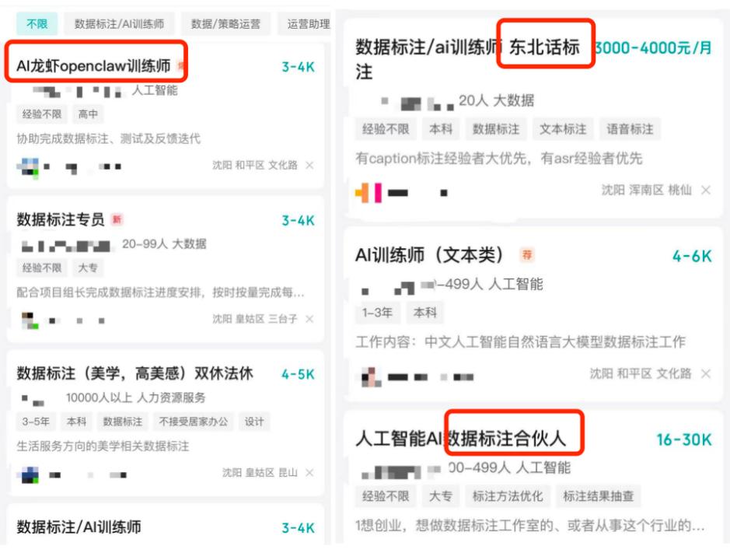Click the 3000-4000元/月 salary text

click(x=653, y=48)
